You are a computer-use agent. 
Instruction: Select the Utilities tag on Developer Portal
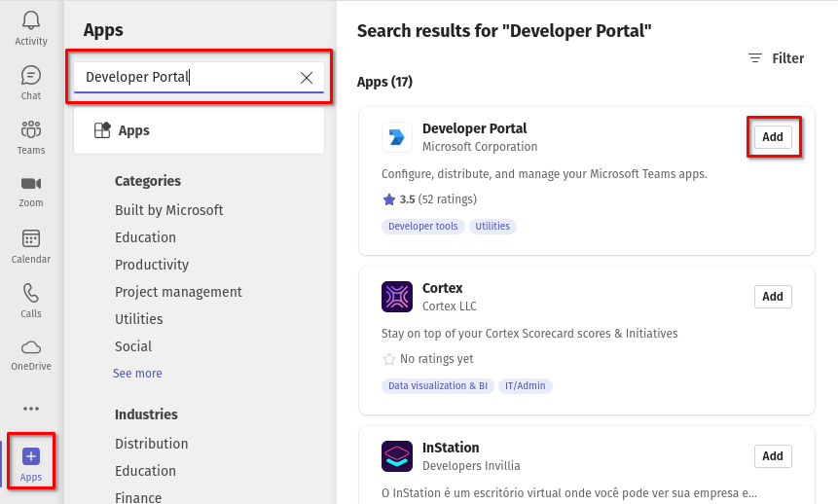(492, 226)
